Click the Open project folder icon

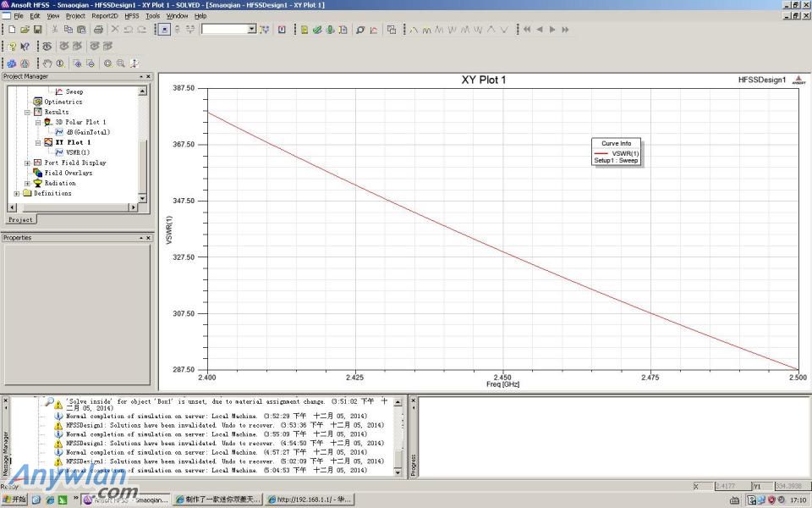coord(25,30)
